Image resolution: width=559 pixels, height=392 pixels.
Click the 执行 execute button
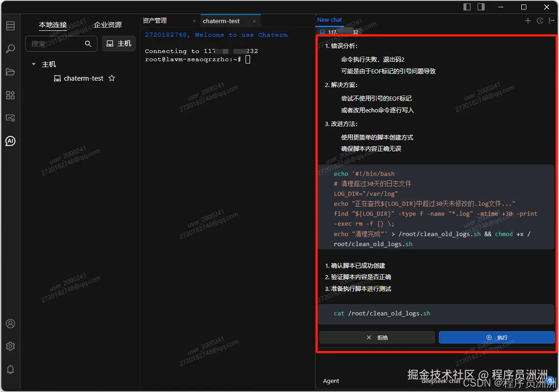[496, 337]
